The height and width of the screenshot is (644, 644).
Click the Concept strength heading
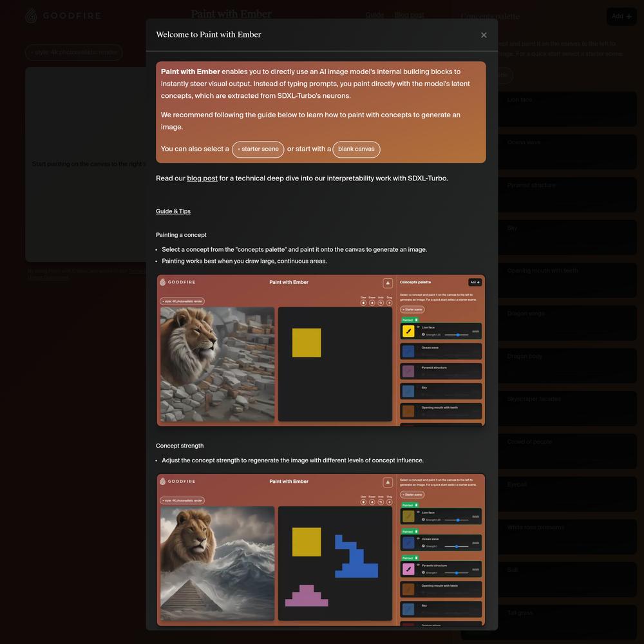tap(180, 446)
